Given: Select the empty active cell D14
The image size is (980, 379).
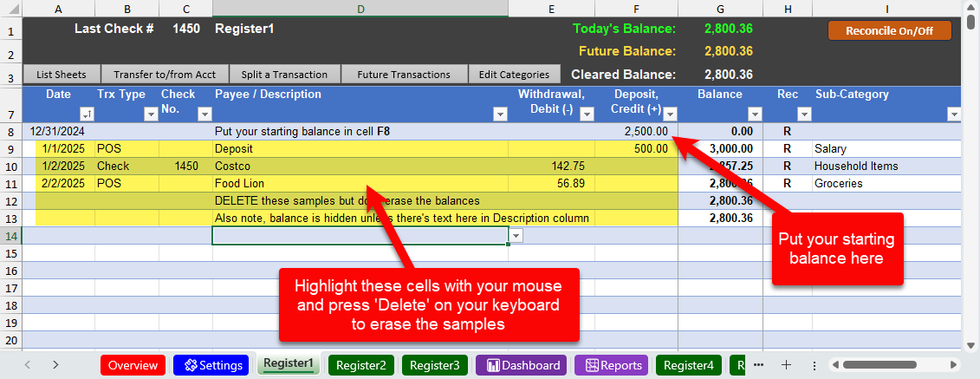Looking at the screenshot, I should (360, 236).
